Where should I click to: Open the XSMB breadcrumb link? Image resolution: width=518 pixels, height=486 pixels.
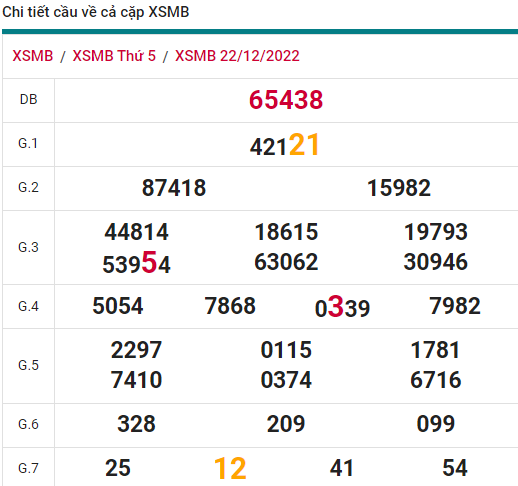(x=33, y=56)
